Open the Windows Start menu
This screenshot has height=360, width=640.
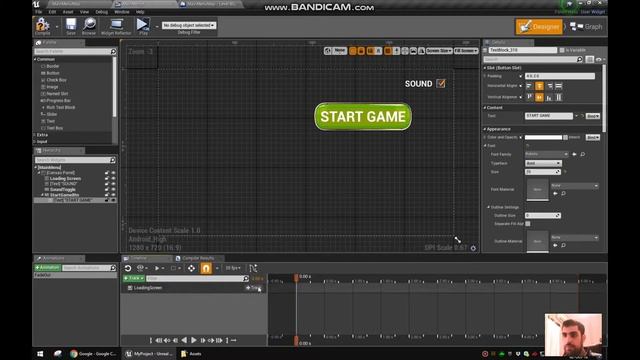click(x=40, y=354)
